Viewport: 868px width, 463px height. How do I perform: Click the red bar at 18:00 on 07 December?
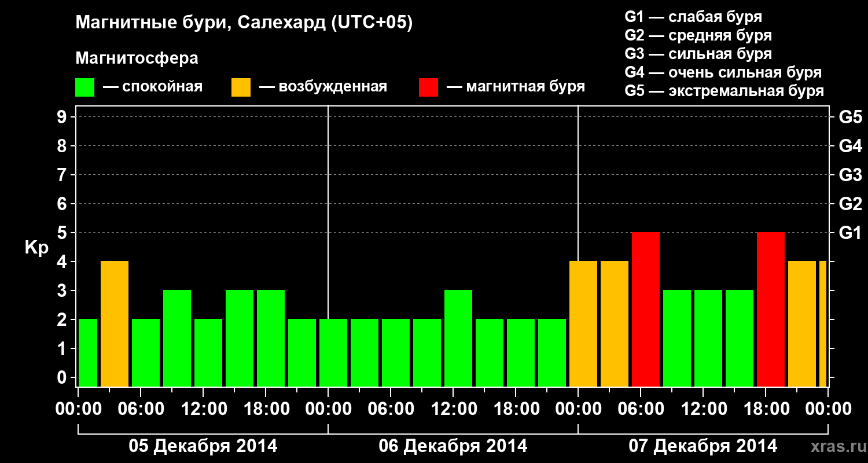pyautogui.click(x=771, y=310)
